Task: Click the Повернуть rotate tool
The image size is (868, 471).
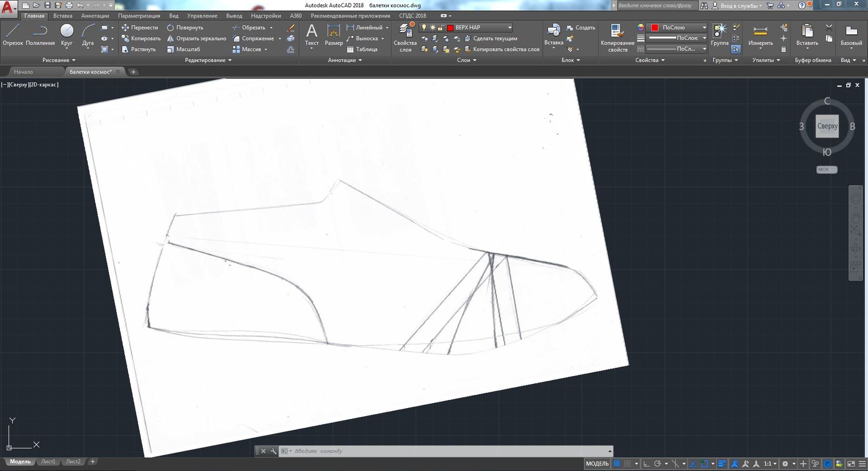Action: coord(185,28)
